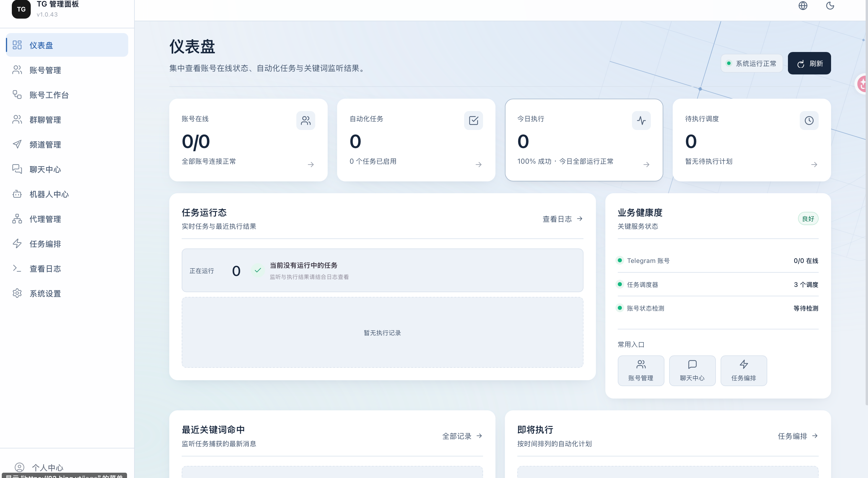Click the checkbox icon on 自动化任务 card
This screenshot has width=868, height=478.
tap(473, 120)
